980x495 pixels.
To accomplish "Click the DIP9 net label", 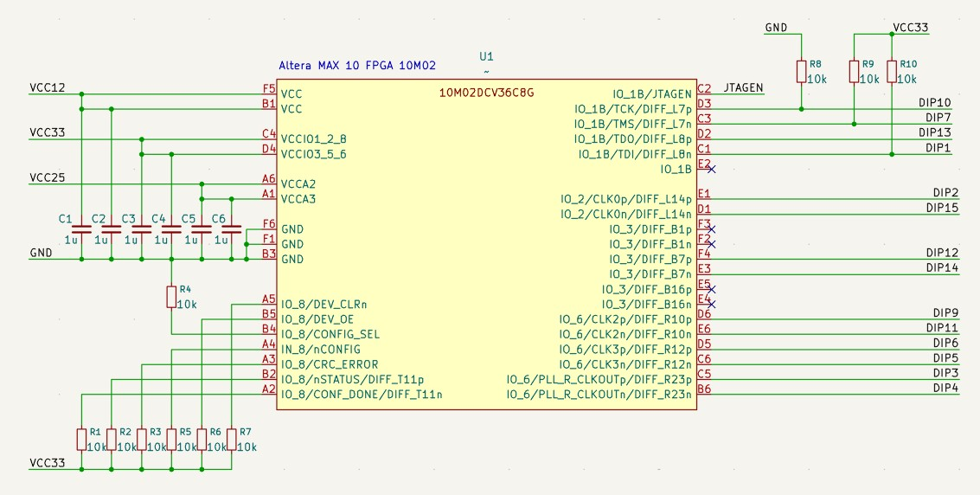I will point(945,312).
